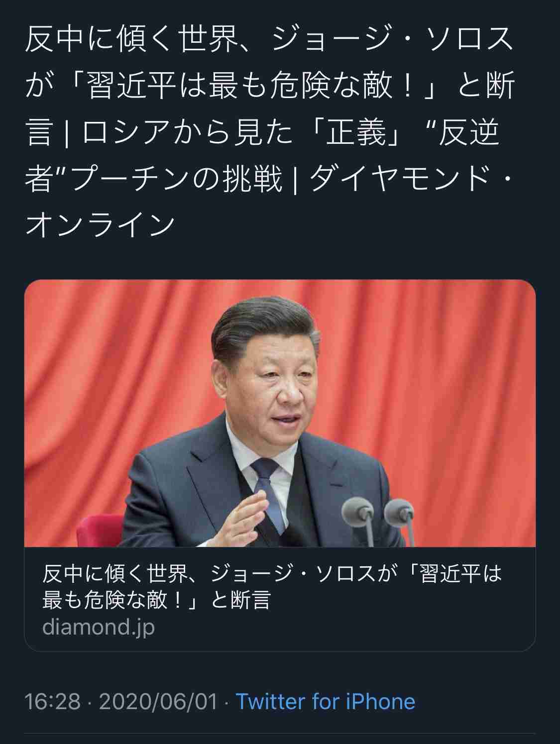Open the diamond.jp domain label
Viewport: 560px width, 744px height.
pos(99,627)
